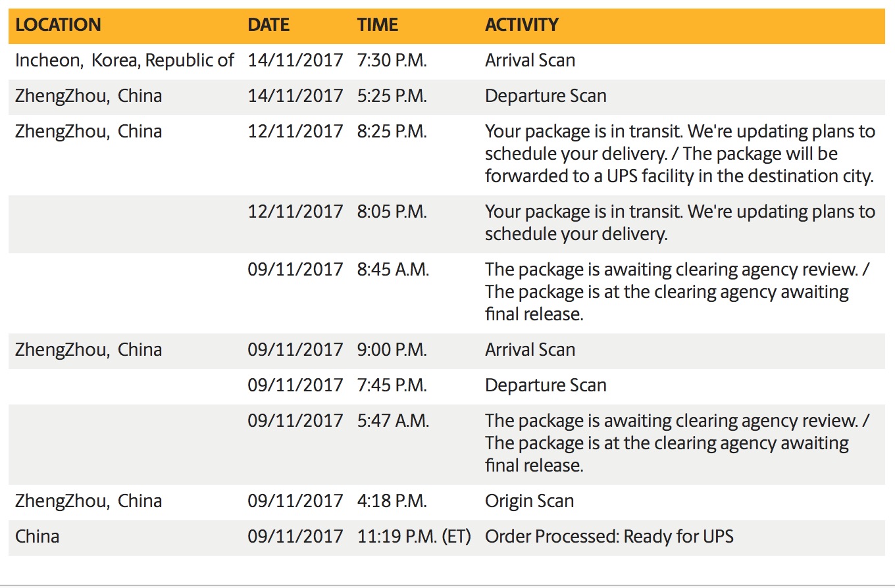Click Order Processed: Ready for UPS

tap(609, 537)
